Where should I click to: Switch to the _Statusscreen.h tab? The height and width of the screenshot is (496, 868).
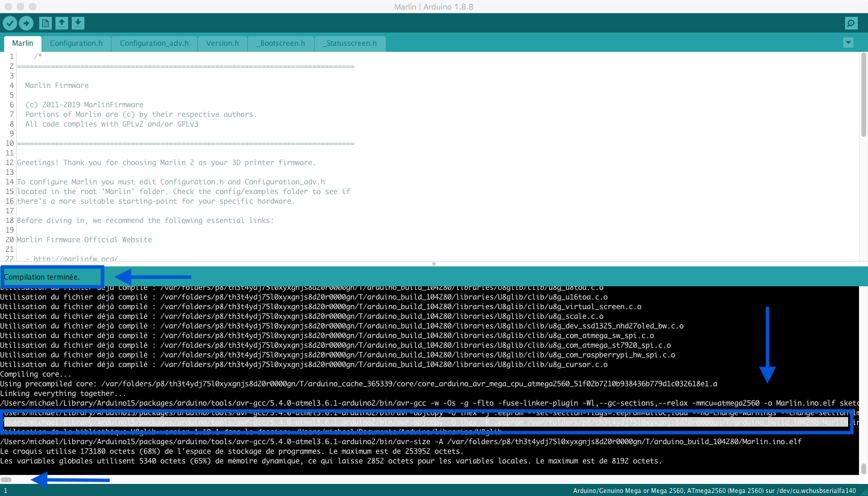point(350,43)
